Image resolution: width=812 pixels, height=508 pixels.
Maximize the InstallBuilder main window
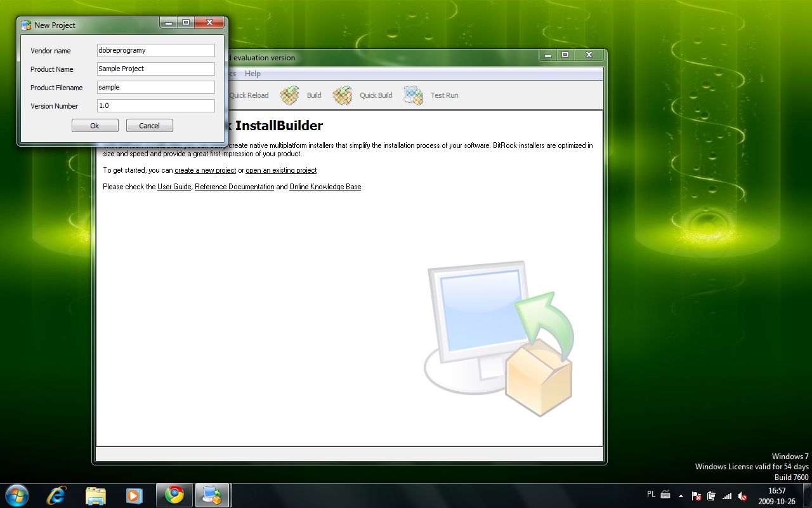pyautogui.click(x=565, y=55)
